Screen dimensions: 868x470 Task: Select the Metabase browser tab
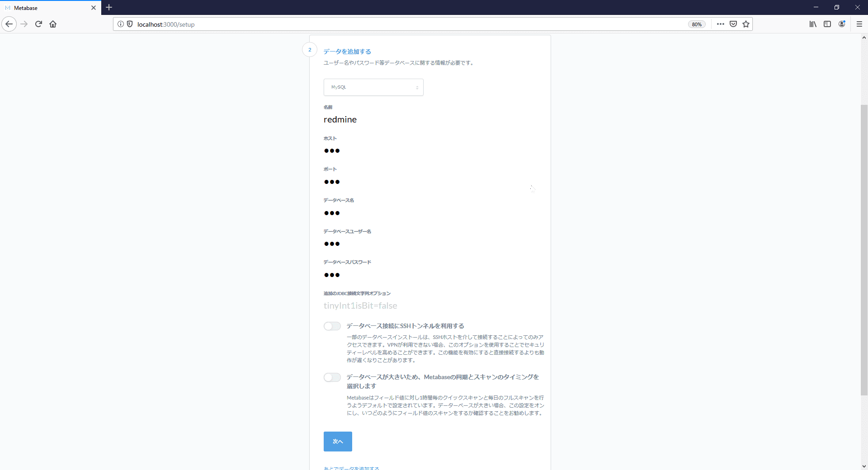(51, 8)
